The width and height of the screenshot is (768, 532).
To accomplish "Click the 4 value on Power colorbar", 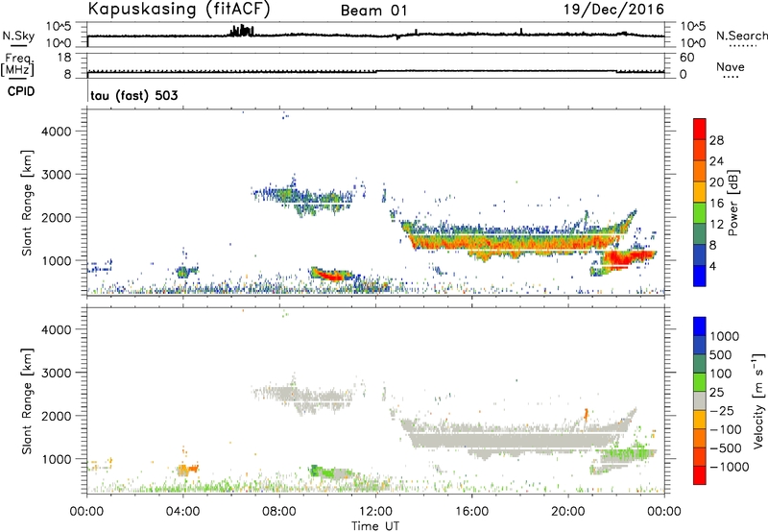I will 713,267.
